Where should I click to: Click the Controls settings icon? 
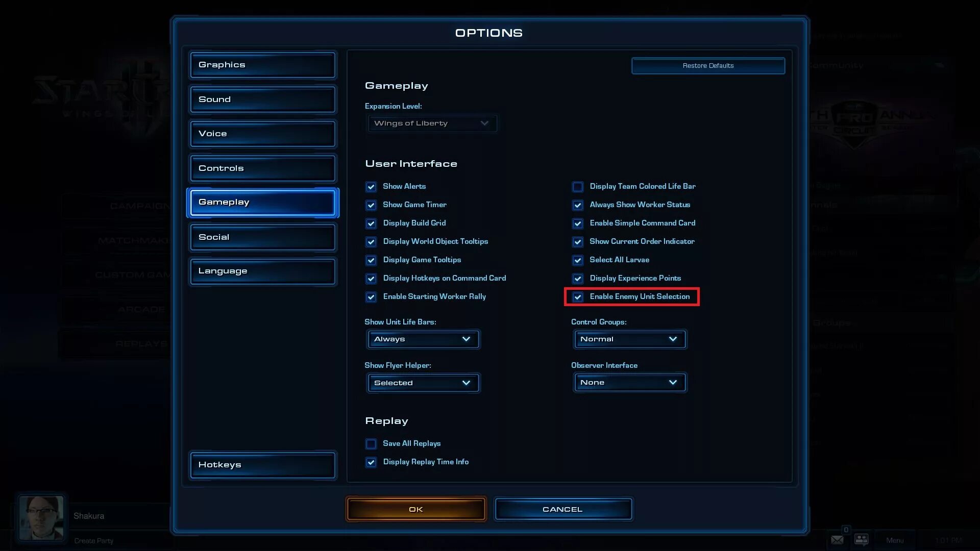pos(262,167)
